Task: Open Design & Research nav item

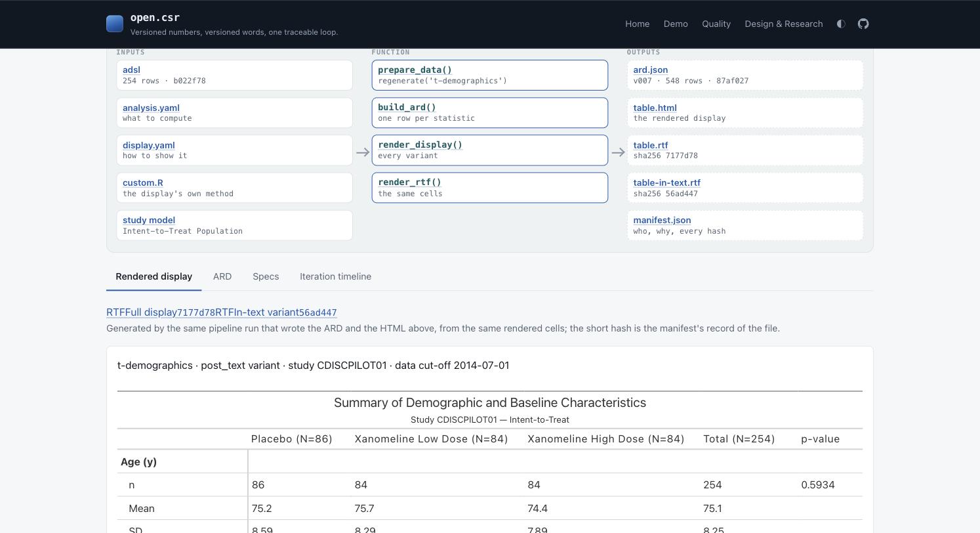Action: pyautogui.click(x=783, y=24)
